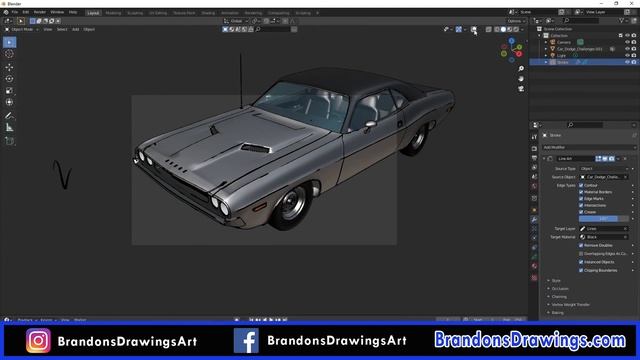This screenshot has width=640, height=360.
Task: Adjust the Crease threshold slider
Action: 604,219
